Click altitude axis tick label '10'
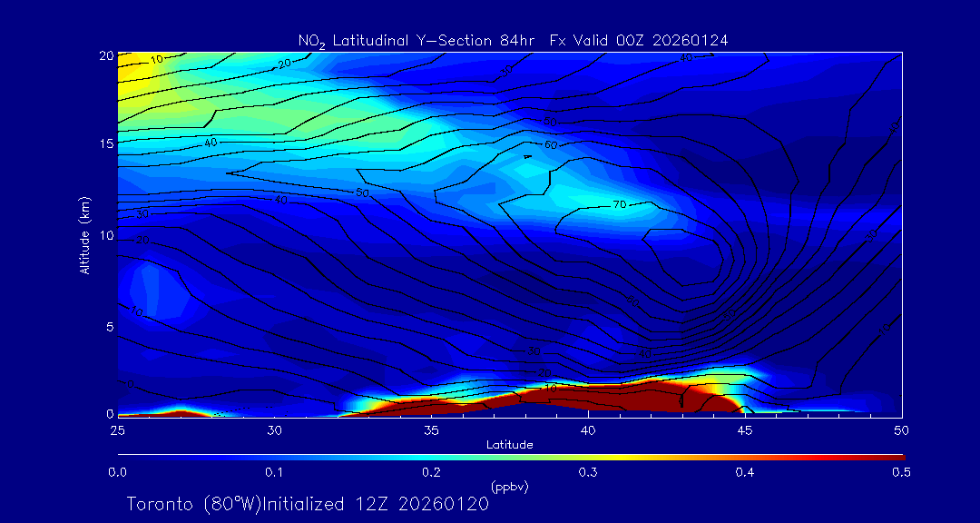Viewport: 980px width, 523px height. (106, 235)
